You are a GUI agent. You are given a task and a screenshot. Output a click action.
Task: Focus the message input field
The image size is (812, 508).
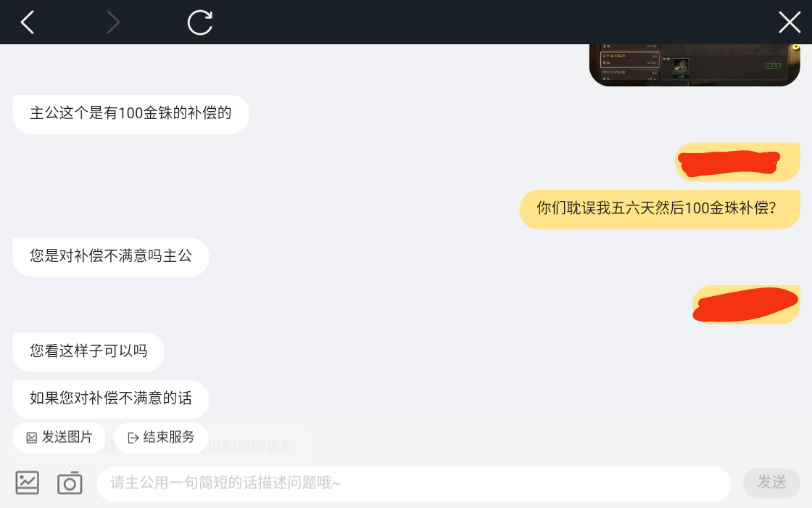[x=413, y=483]
